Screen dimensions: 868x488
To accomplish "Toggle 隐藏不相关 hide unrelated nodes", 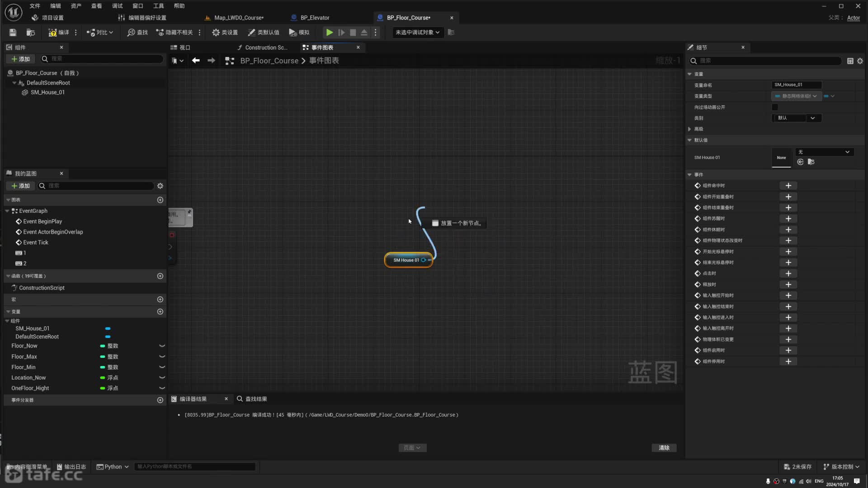I will click(175, 32).
